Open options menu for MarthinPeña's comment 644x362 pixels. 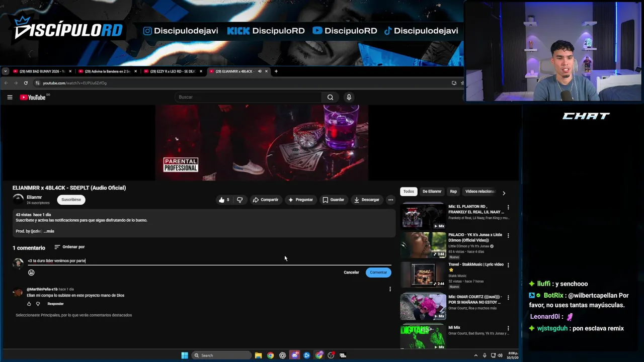[390, 289]
